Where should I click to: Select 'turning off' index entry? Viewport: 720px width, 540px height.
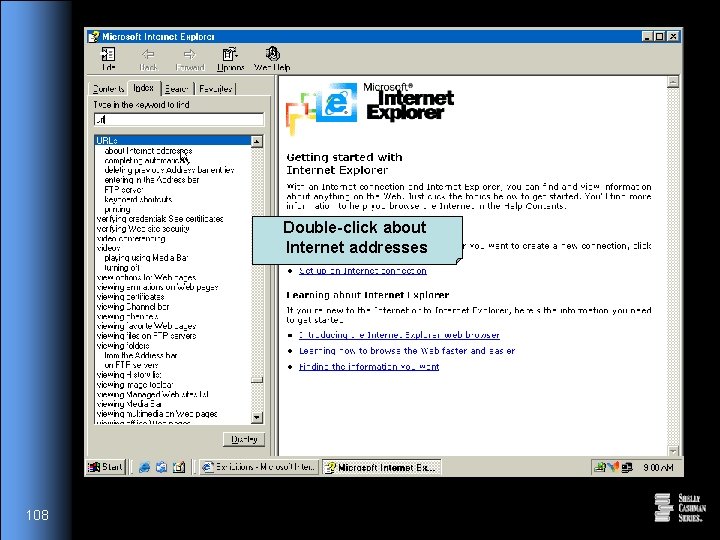[x=122, y=268]
